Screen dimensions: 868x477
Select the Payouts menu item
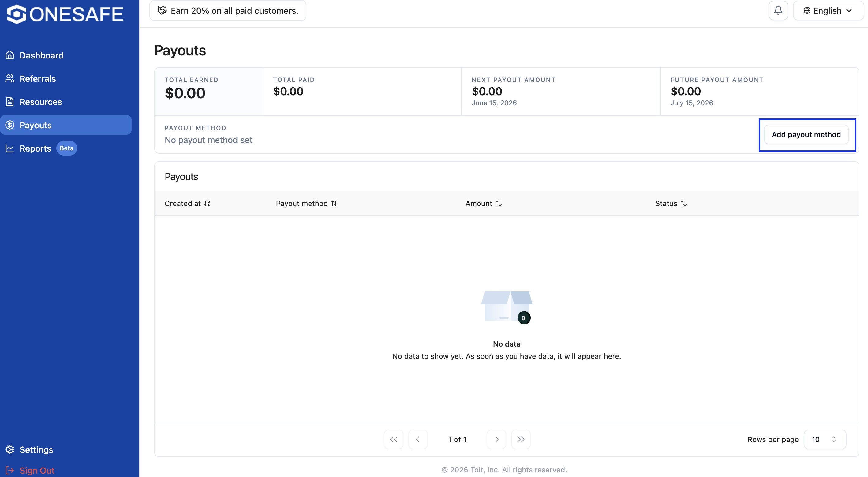click(66, 125)
